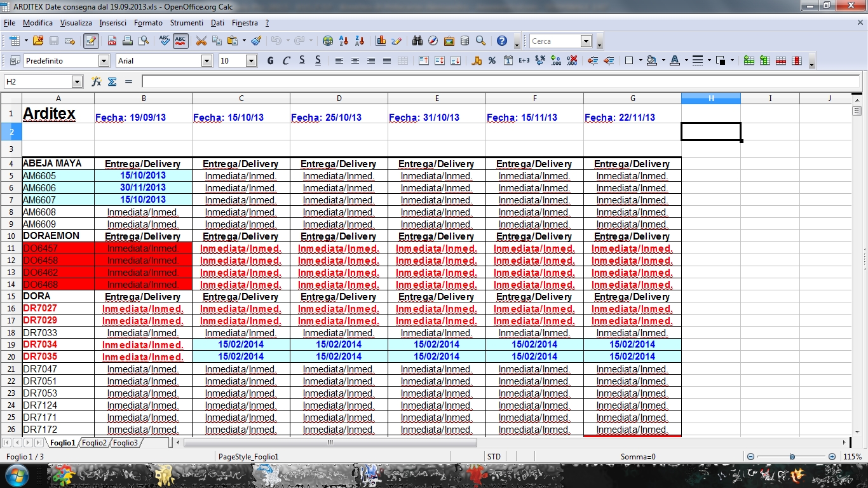Sort the column in descending order
The height and width of the screenshot is (488, 868).
click(x=360, y=41)
